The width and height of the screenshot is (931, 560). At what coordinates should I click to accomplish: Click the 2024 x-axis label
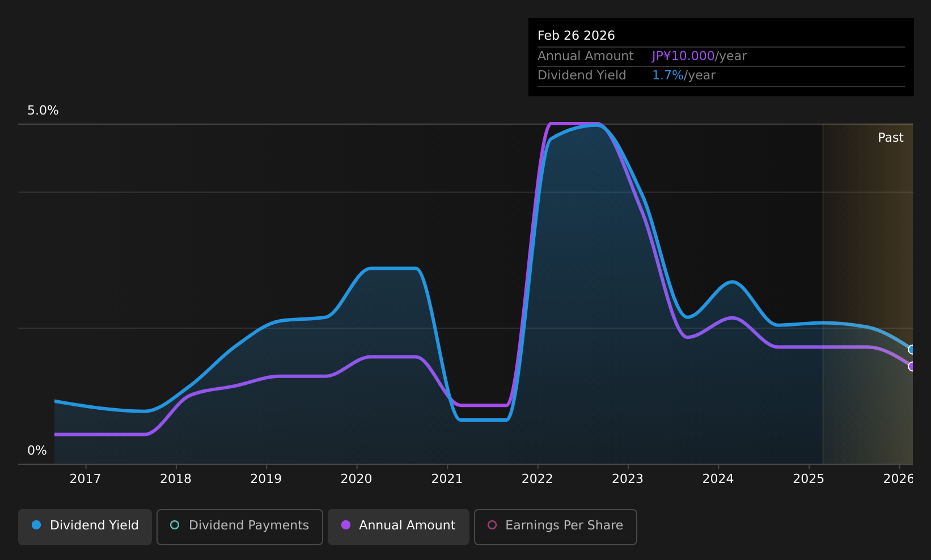pos(718,479)
